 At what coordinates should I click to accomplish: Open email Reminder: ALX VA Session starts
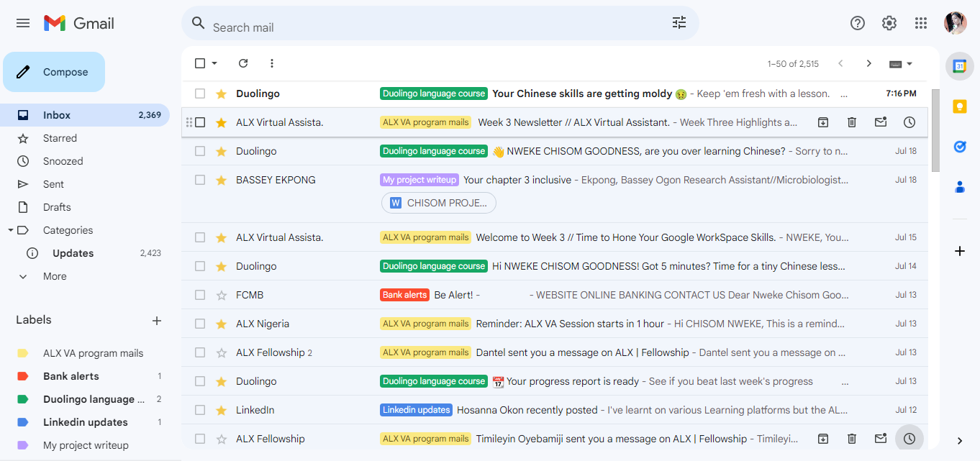point(554,324)
